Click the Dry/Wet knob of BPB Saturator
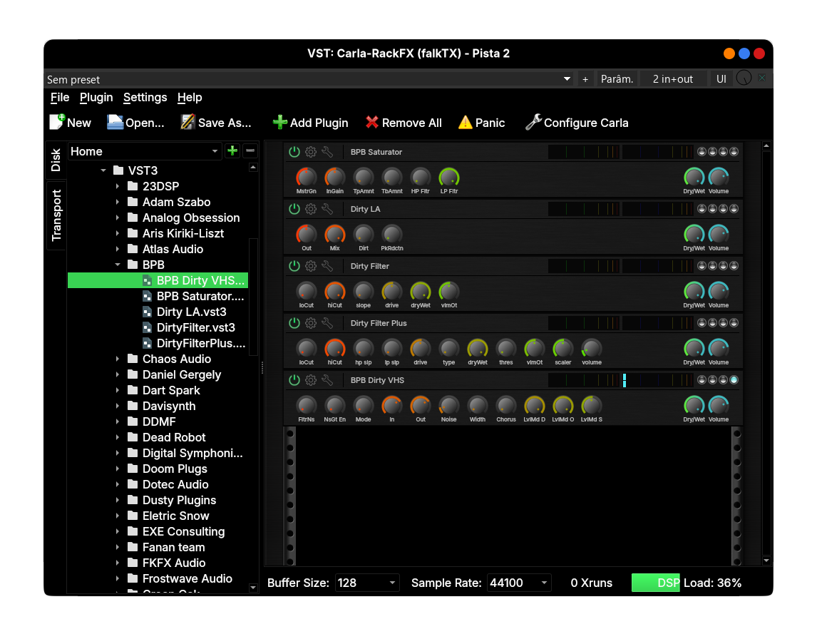Screen dimensions: 817x644 [x=694, y=177]
